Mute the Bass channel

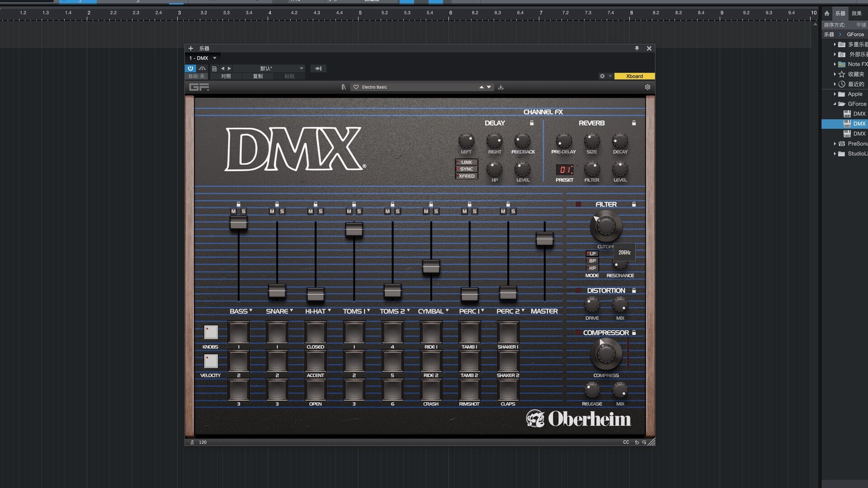[233, 211]
